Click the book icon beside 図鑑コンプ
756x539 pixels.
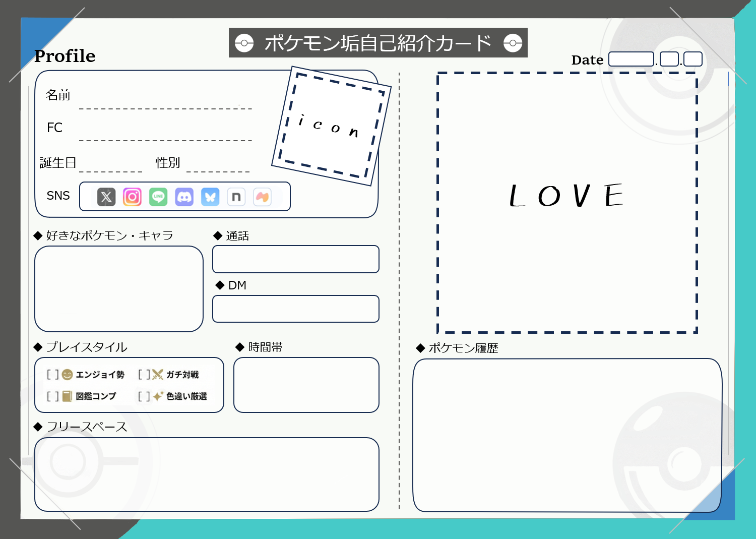[x=68, y=396]
